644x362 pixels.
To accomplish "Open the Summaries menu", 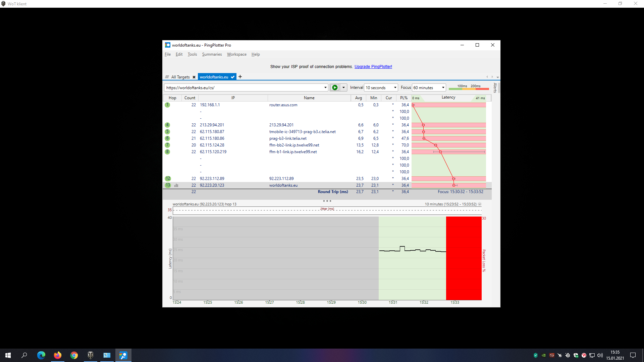I will [212, 54].
